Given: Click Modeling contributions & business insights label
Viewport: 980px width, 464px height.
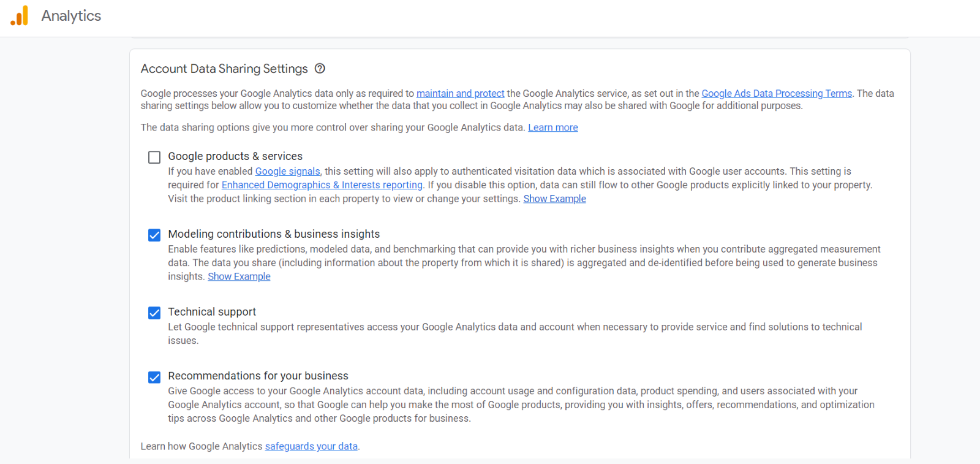Looking at the screenshot, I should [x=274, y=234].
